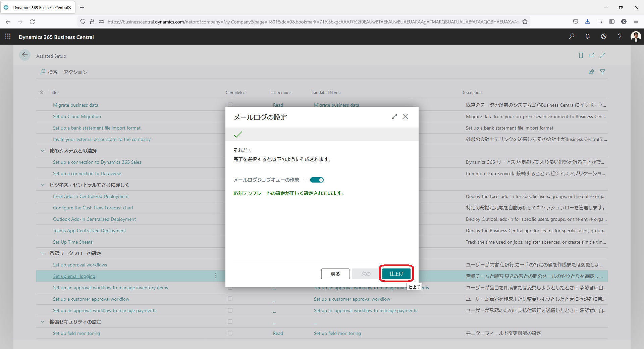
Task: Click the share icon above the list
Action: [x=591, y=72]
